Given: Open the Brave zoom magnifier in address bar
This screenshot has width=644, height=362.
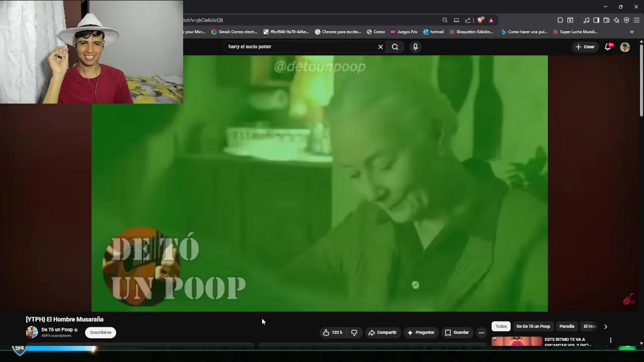Looking at the screenshot, I should 445,20.
